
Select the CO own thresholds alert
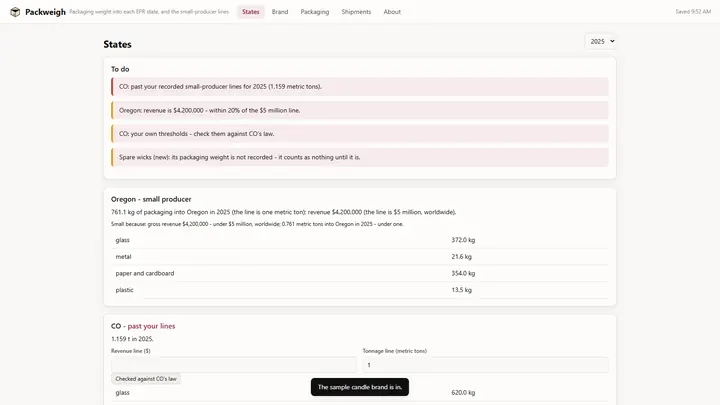360,134
